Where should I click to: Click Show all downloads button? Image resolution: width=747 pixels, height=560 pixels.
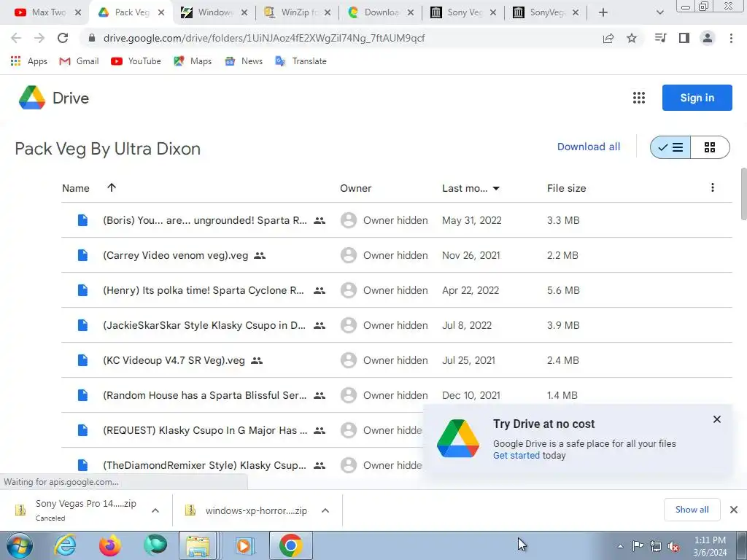click(x=692, y=510)
